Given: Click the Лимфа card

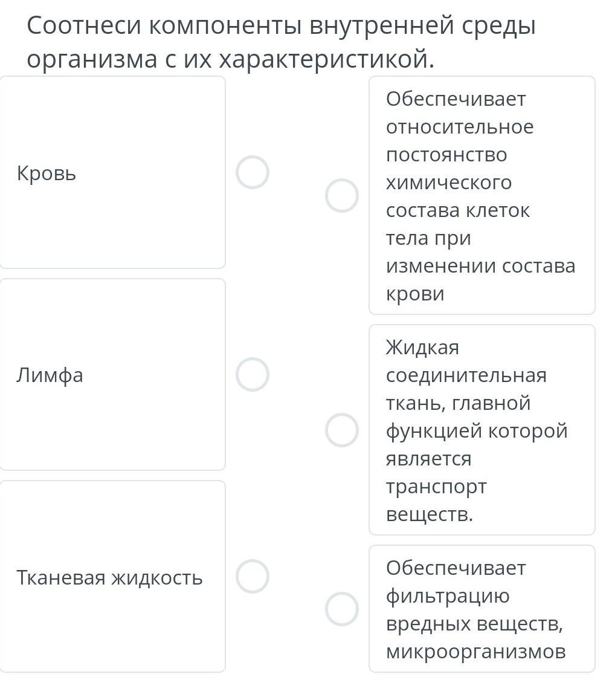Looking at the screenshot, I should coord(112,423).
